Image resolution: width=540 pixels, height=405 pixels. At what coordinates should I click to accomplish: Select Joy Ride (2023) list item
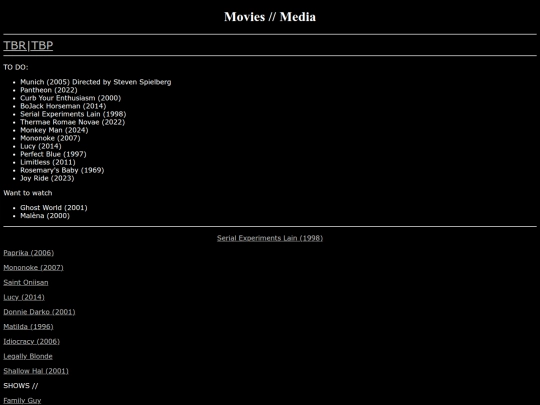coord(47,178)
